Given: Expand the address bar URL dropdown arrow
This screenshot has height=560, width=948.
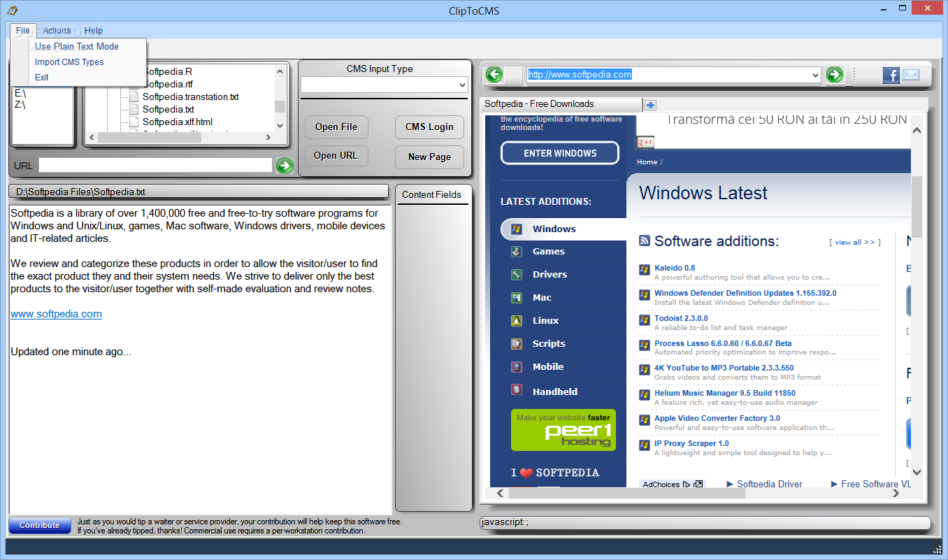Looking at the screenshot, I should click(x=815, y=75).
